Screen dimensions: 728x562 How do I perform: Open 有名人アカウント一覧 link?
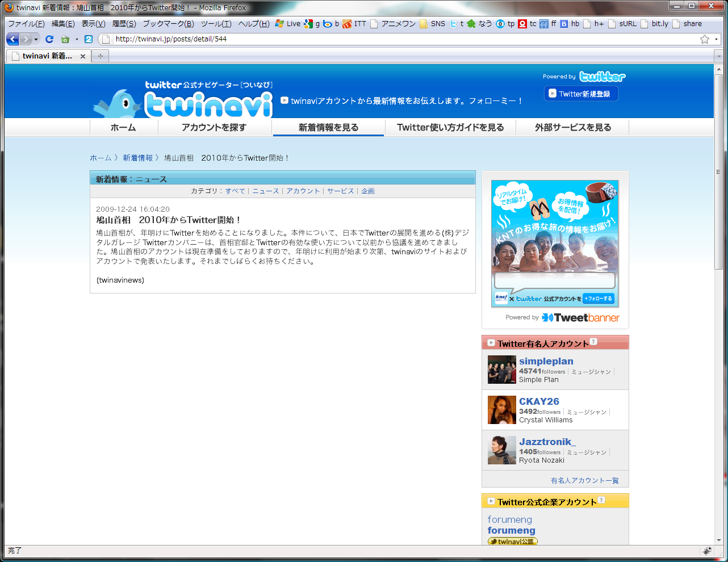585,480
